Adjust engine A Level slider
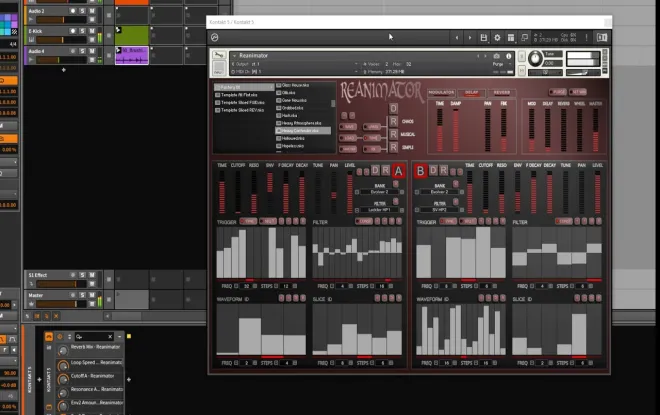Screen dimensions: 660x415 click(x=350, y=192)
